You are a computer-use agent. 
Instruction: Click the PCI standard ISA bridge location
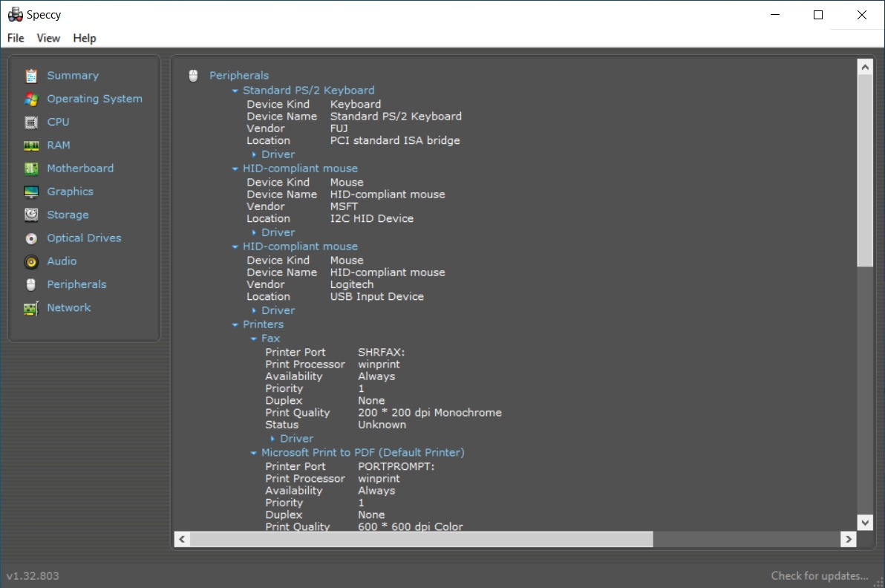pyautogui.click(x=395, y=140)
